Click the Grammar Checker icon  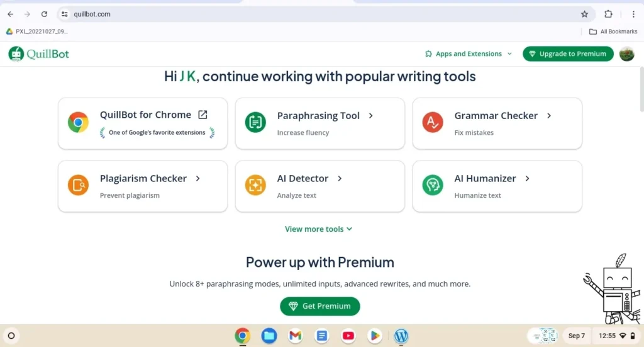click(x=433, y=122)
